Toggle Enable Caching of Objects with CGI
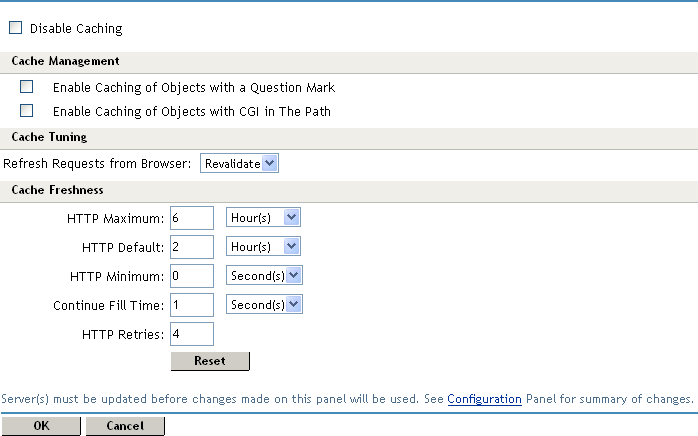This screenshot has width=698, height=436. (27, 111)
